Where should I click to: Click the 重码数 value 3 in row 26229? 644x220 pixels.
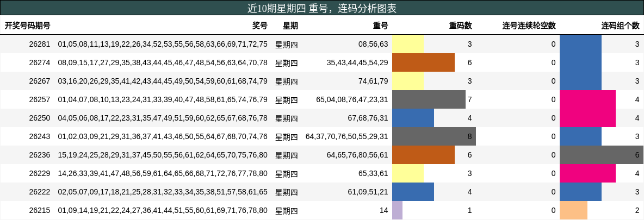(470, 173)
